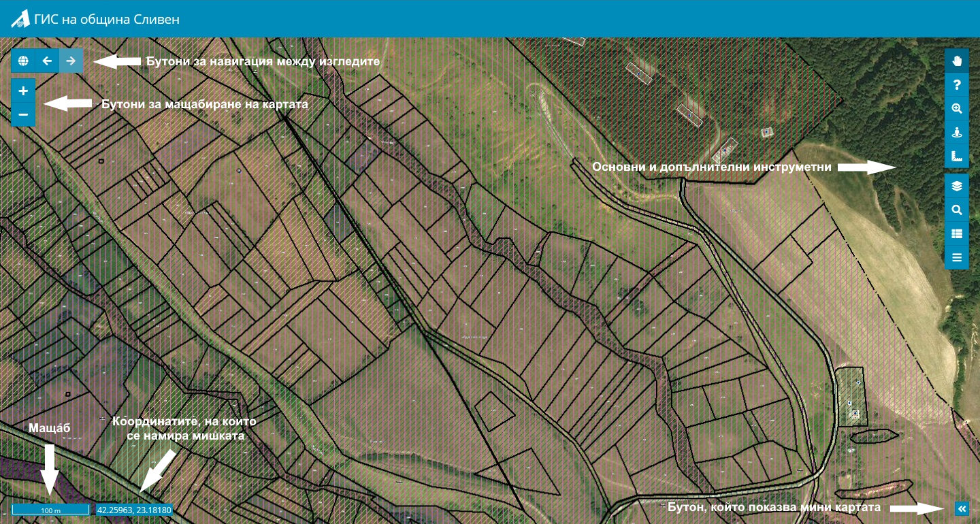The width and height of the screenshot is (980, 524).
Task: Click the globe full extent button
Action: click(23, 61)
